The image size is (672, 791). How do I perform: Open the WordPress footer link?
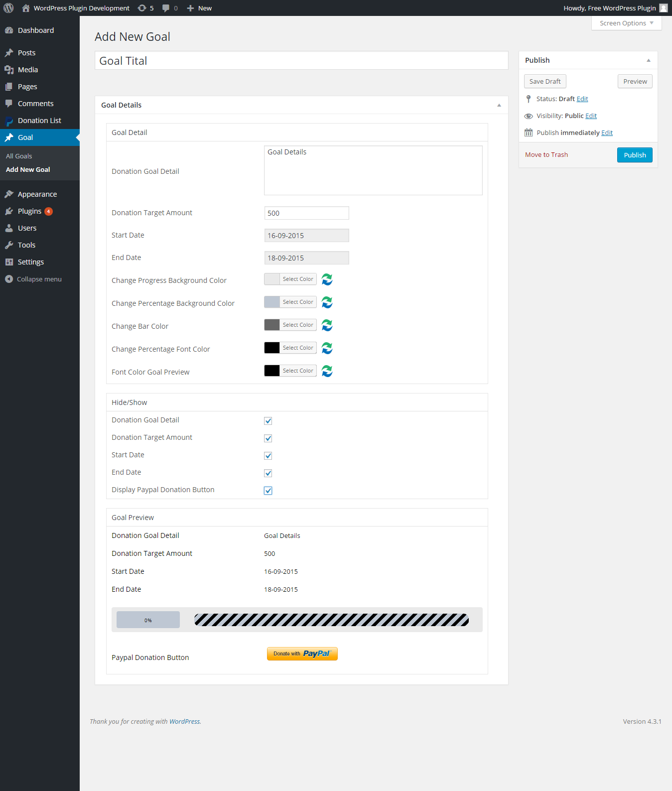coord(184,721)
